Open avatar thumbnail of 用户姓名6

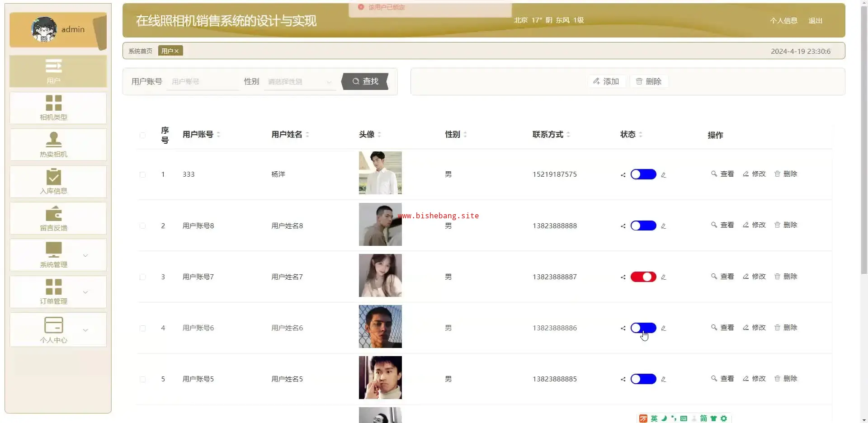point(380,326)
